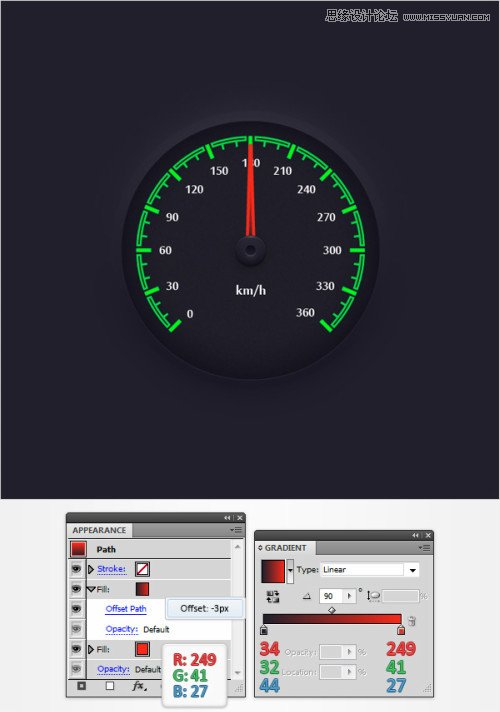Screen dimensions: 500x712
Task: Toggle visibility of the gradient Fill's Opacity row
Action: 76,628
